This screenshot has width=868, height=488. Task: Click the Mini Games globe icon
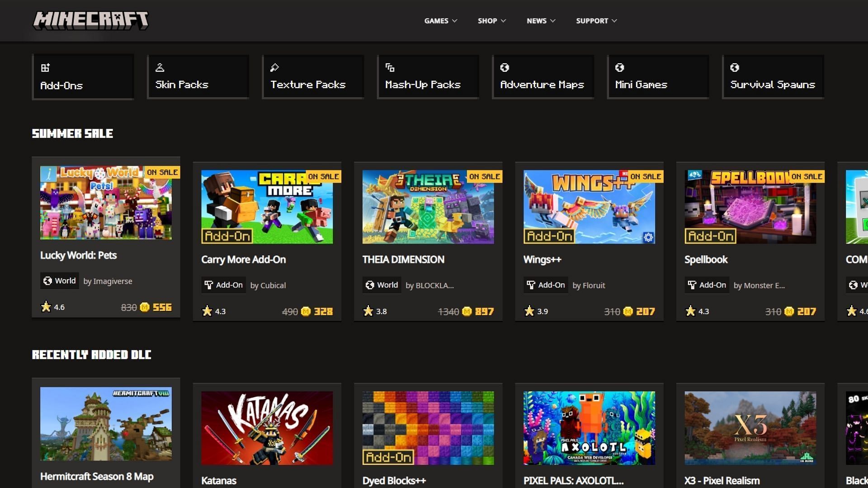pyautogui.click(x=619, y=68)
